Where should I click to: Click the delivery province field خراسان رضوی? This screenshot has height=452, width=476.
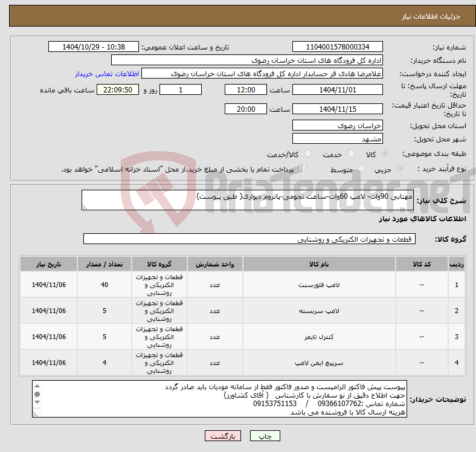[338, 125]
